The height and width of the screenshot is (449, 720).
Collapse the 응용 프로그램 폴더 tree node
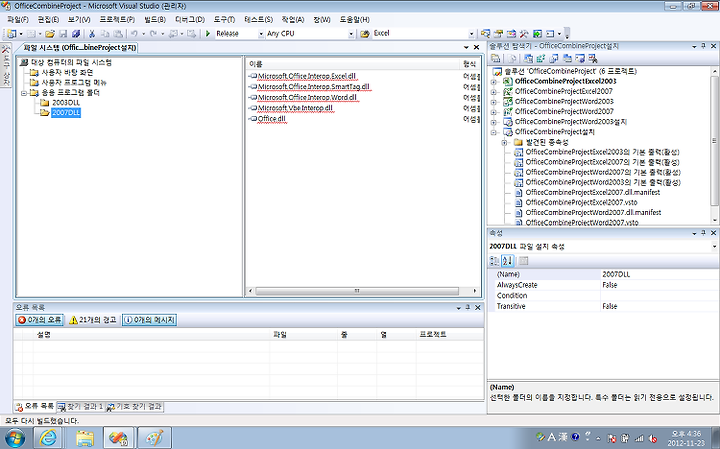coord(24,93)
